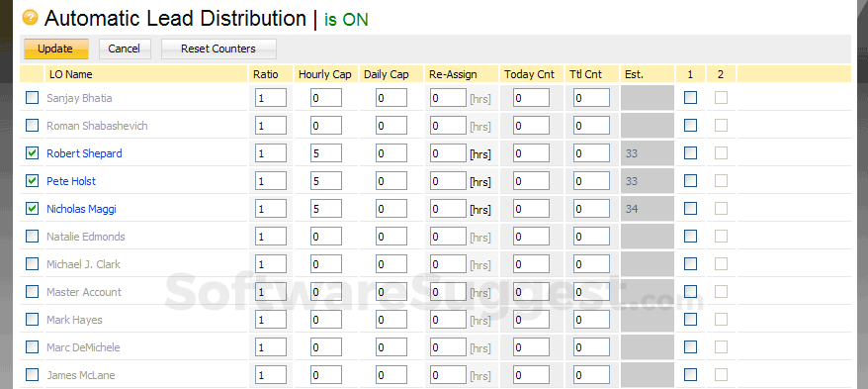868x389 pixels.
Task: Click the name Sanjay Bhatia
Action: pos(79,98)
